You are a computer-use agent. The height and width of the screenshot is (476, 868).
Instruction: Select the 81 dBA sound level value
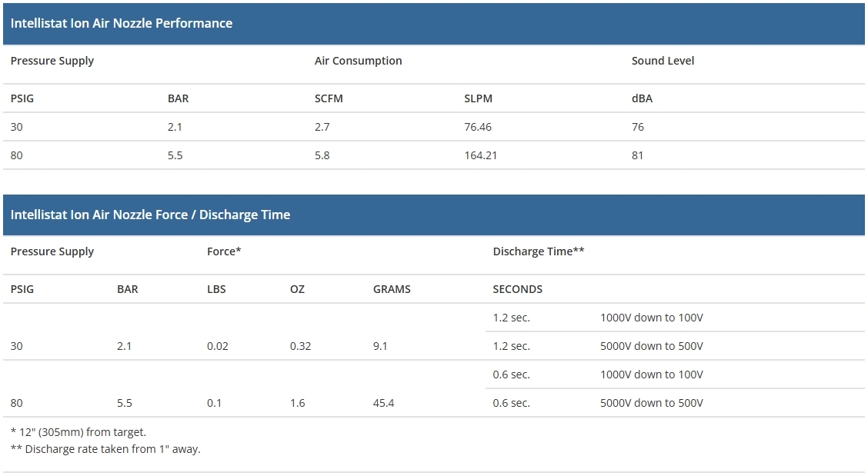point(638,155)
